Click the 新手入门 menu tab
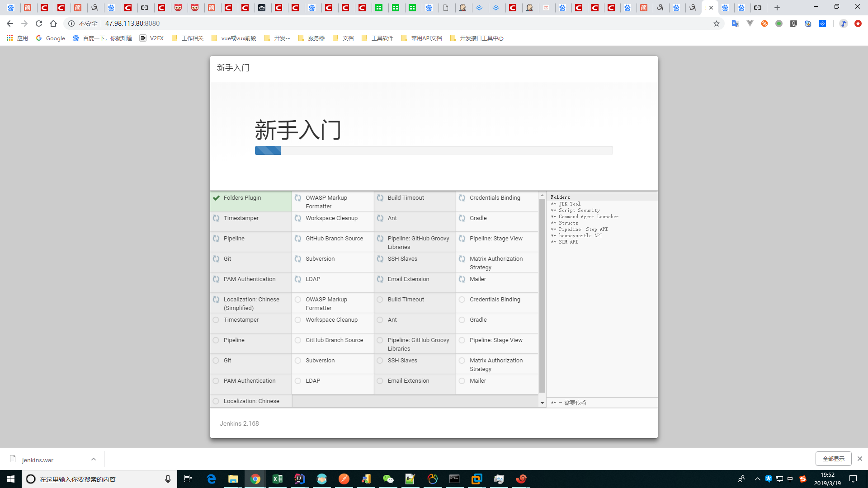 232,67
